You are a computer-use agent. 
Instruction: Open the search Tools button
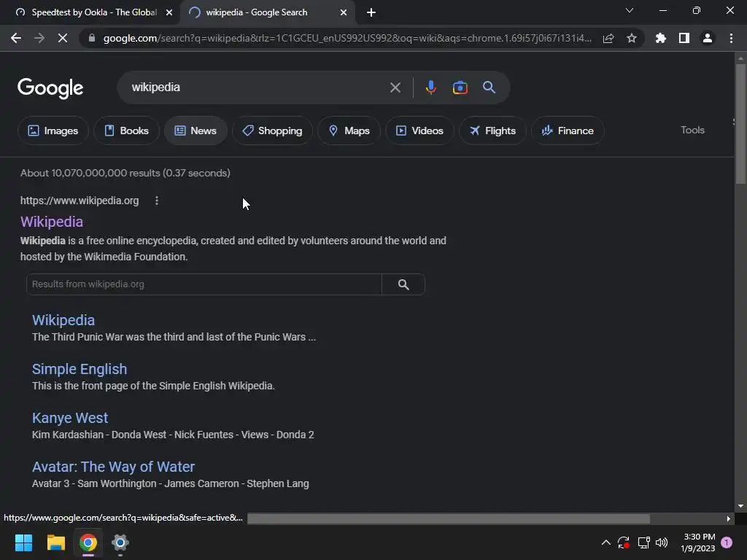pos(692,130)
